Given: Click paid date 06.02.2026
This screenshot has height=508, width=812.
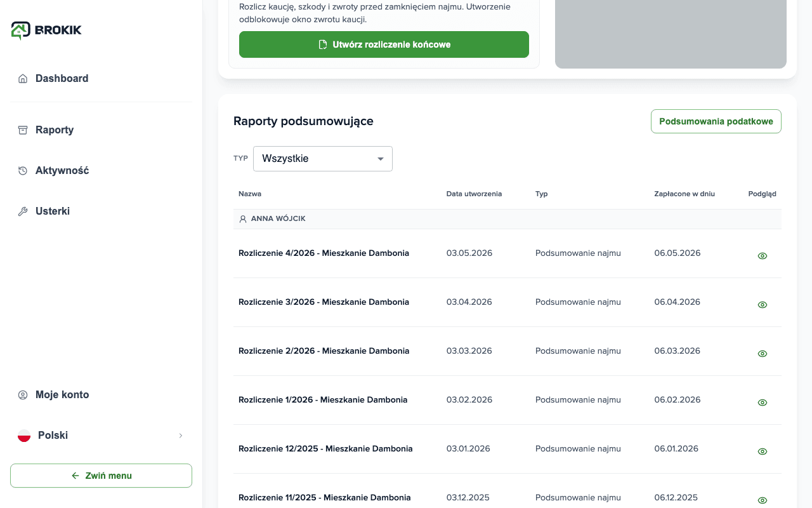Looking at the screenshot, I should [x=678, y=400].
